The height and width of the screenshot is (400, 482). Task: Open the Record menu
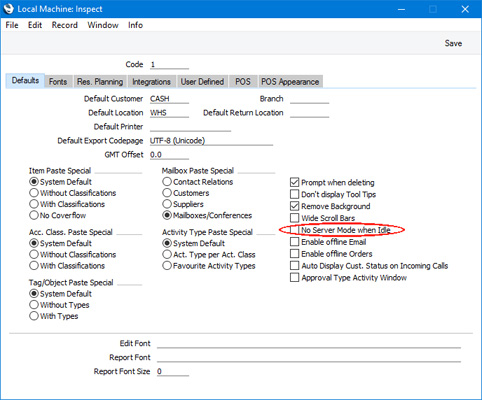pos(65,25)
